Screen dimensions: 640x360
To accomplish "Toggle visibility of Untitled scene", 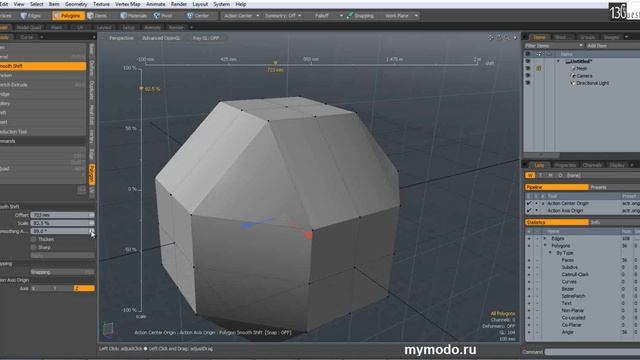I will (528, 61).
